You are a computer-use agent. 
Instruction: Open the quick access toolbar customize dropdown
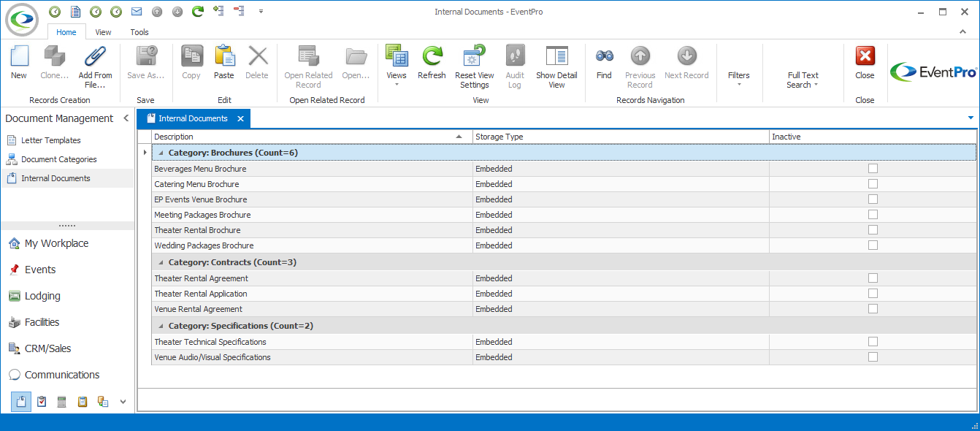click(x=261, y=12)
